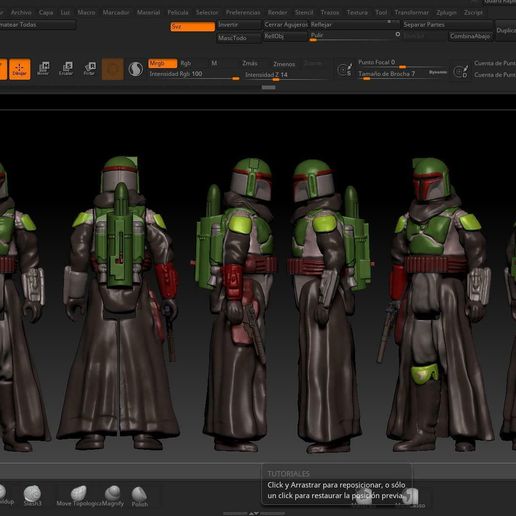The width and height of the screenshot is (516, 516).
Task: Open the Tool menu
Action: click(x=381, y=13)
